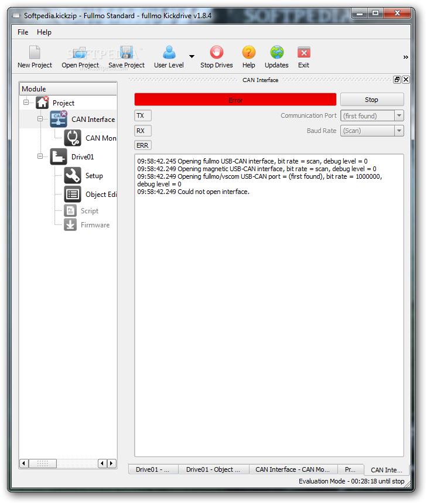Select the CAN Interface tree label

[93, 119]
